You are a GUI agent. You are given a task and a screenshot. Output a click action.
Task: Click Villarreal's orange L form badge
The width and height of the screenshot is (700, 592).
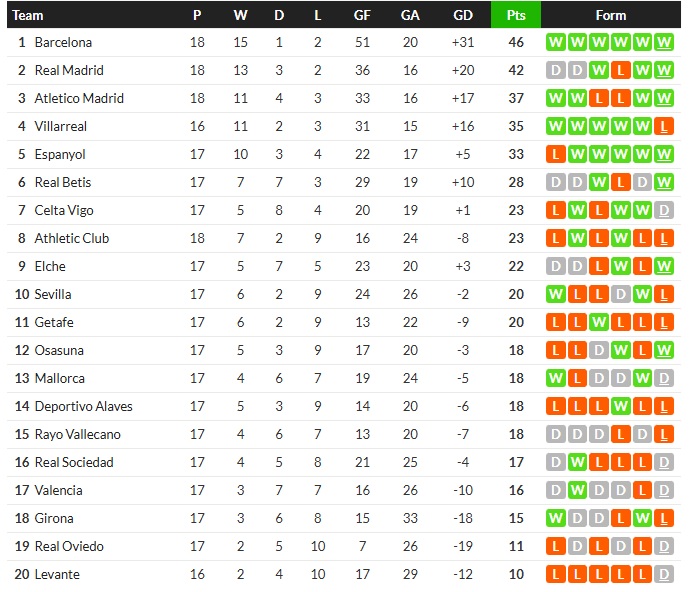[665, 127]
